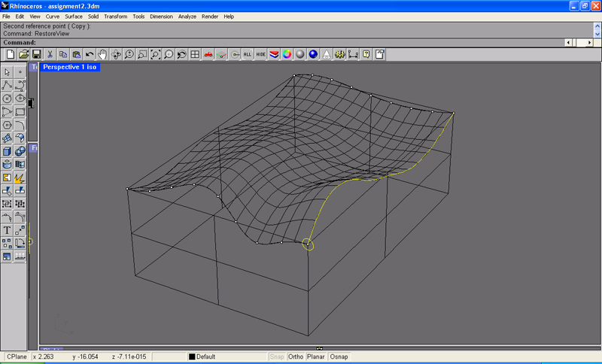Click the blue sphere Render icon
The height and width of the screenshot is (364, 602).
[x=313, y=54]
